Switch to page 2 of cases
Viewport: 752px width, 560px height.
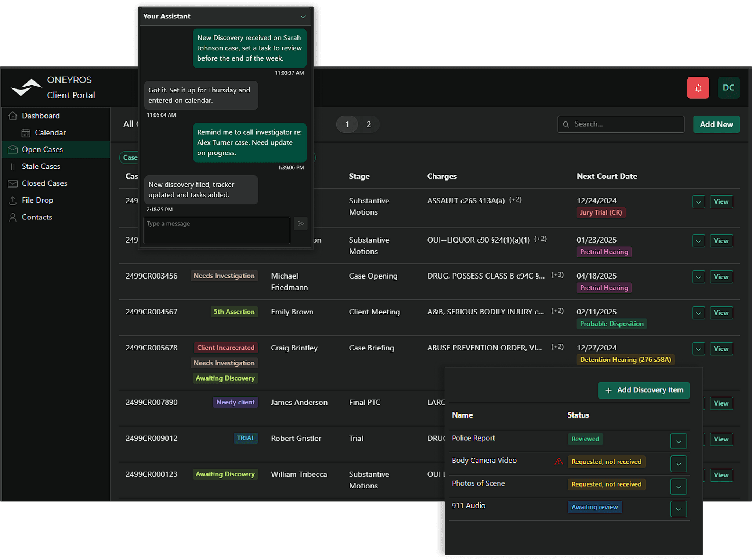pyautogui.click(x=369, y=124)
